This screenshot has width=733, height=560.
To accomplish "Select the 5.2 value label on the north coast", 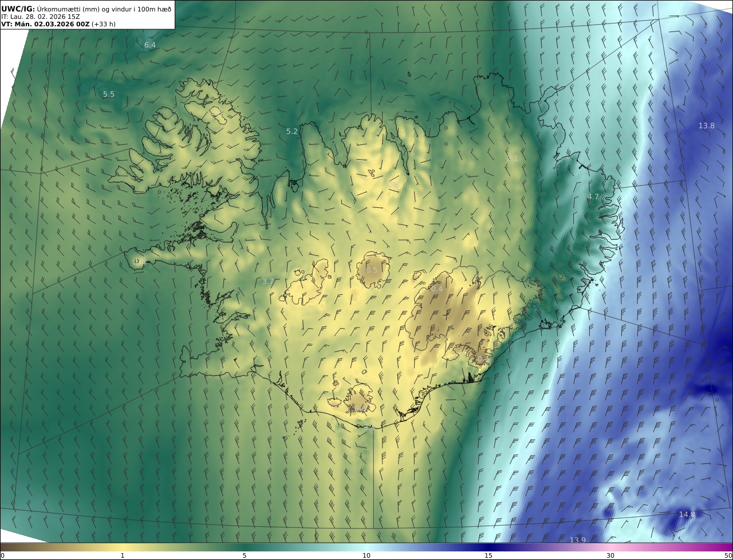I will coord(292,132).
